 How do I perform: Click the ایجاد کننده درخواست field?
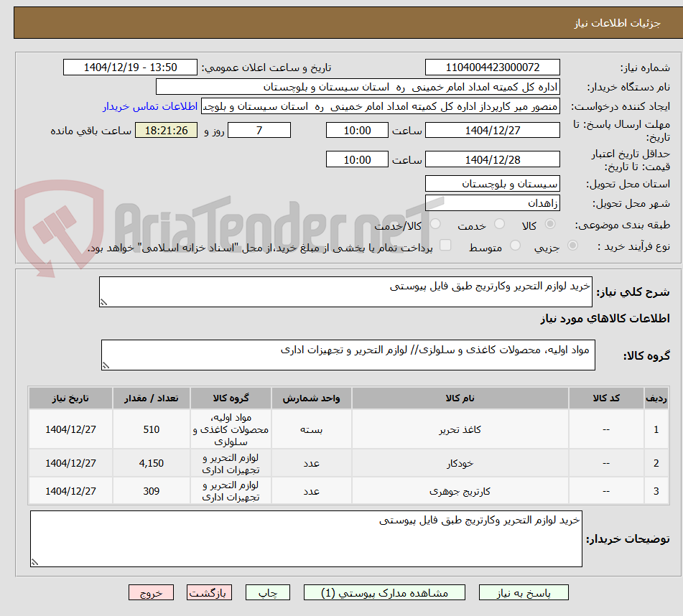[380, 107]
